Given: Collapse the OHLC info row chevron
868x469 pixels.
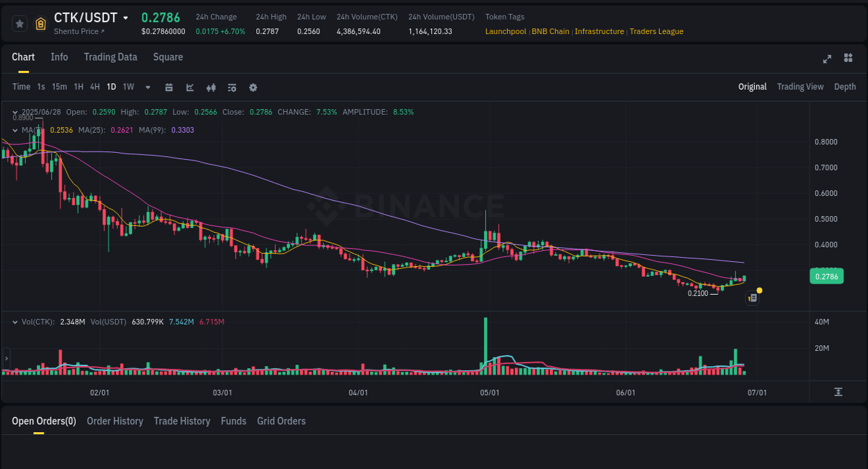Looking at the screenshot, I should coord(14,111).
